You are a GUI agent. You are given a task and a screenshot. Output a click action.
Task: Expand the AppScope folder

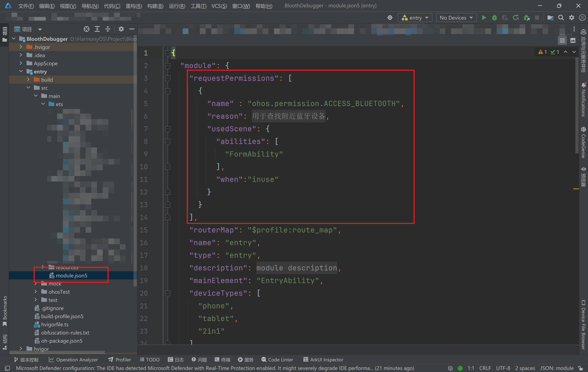tap(21, 63)
